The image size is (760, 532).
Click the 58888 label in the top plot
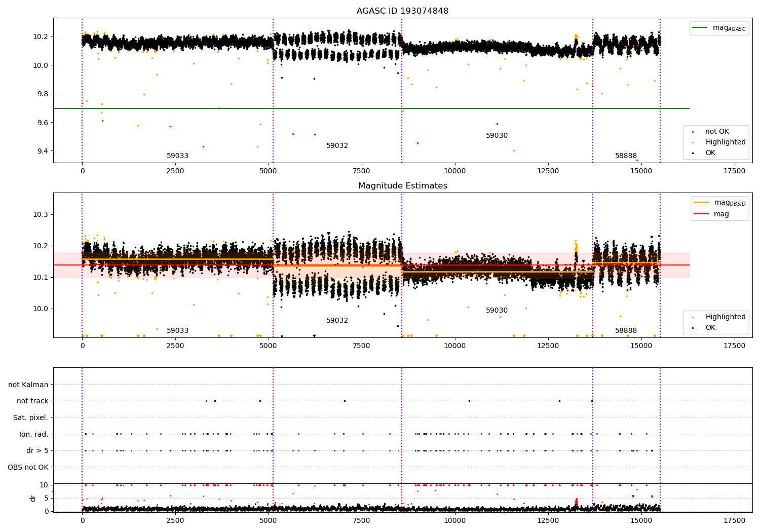[x=626, y=156]
